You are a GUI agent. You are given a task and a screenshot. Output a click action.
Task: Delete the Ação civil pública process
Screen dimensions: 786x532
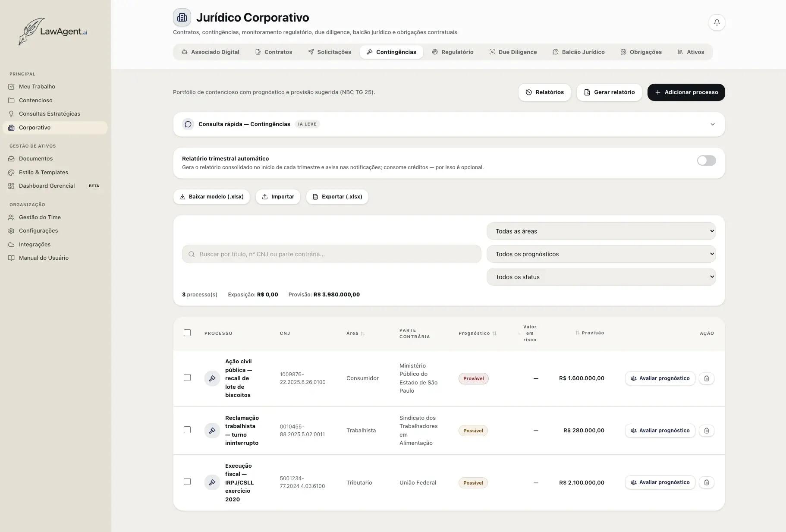[x=706, y=378]
